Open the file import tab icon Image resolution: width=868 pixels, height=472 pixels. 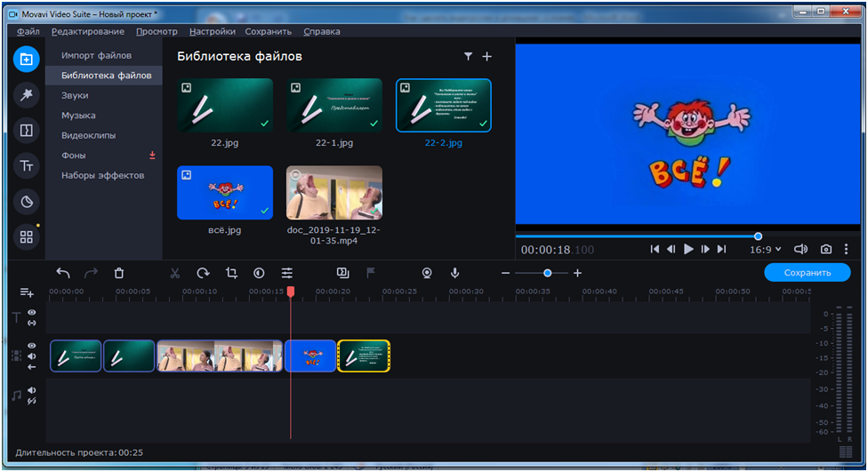(26, 60)
